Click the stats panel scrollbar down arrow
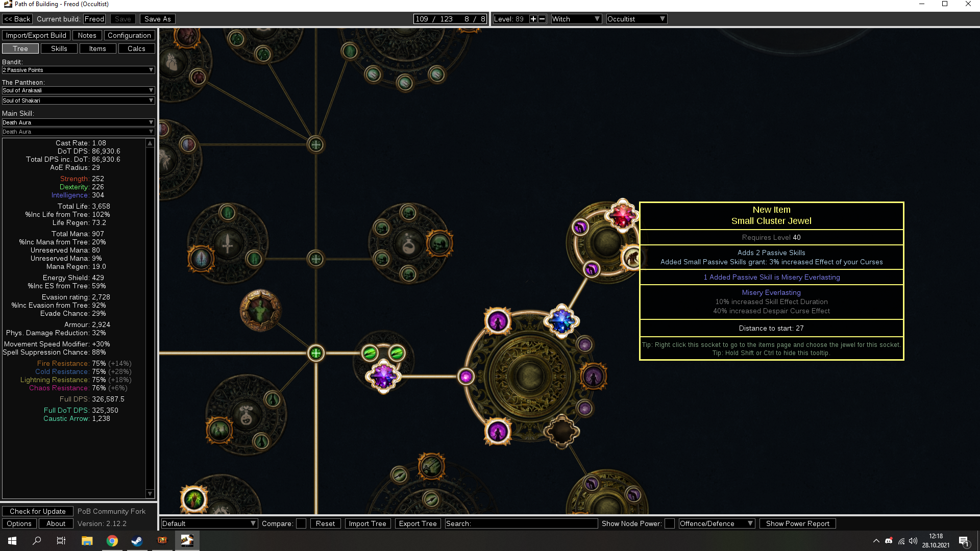The image size is (980, 551). [150, 493]
